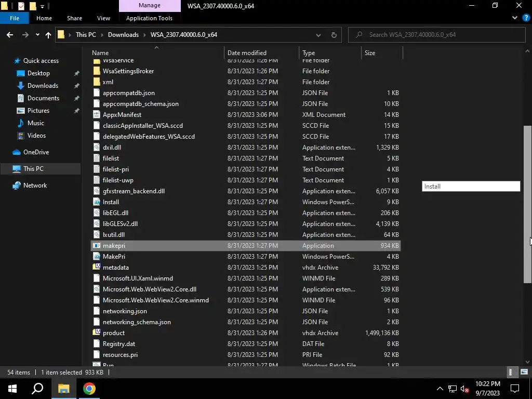Screen dimensions: 532x399
Task: Click the search WSA folder box
Action: [x=437, y=35]
